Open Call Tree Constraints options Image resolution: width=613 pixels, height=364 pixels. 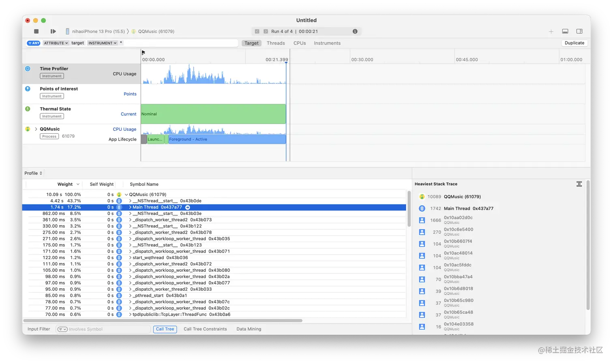coord(205,329)
